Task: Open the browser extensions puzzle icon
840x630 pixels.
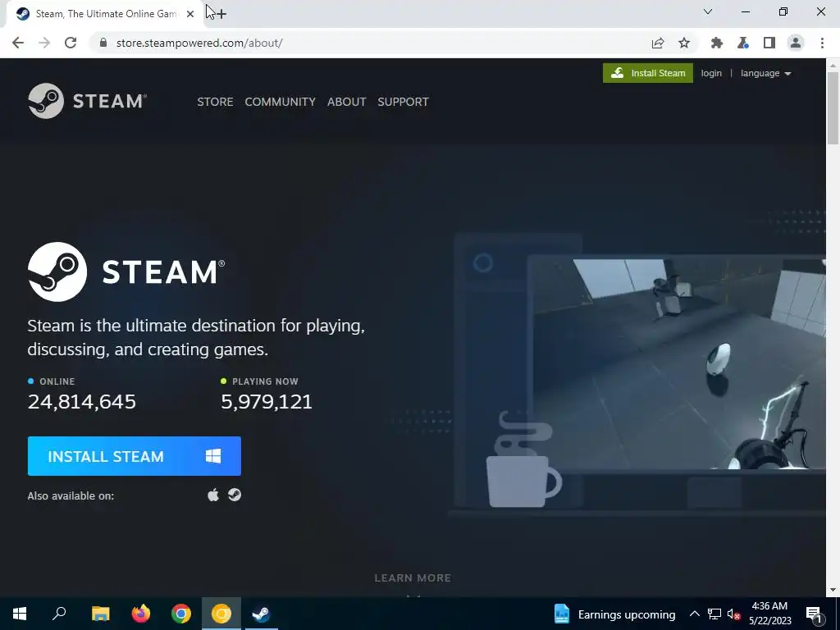Action: 716,43
